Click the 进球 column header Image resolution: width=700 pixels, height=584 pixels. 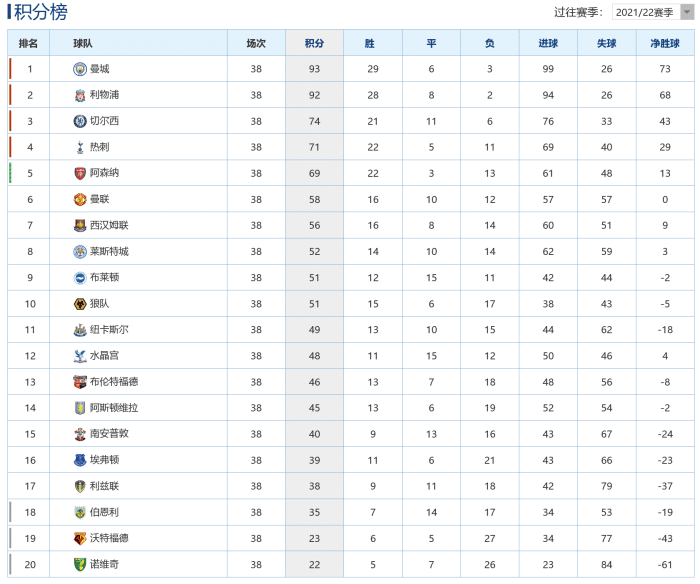point(548,43)
